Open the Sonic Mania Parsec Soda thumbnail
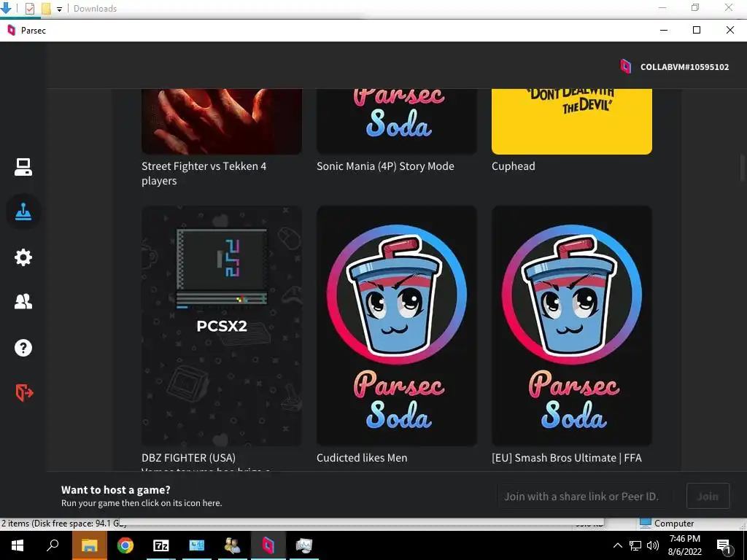 396,122
